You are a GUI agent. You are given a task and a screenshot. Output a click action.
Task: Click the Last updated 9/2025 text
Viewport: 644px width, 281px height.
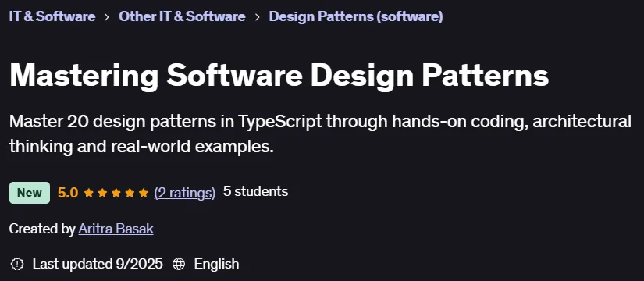98,264
